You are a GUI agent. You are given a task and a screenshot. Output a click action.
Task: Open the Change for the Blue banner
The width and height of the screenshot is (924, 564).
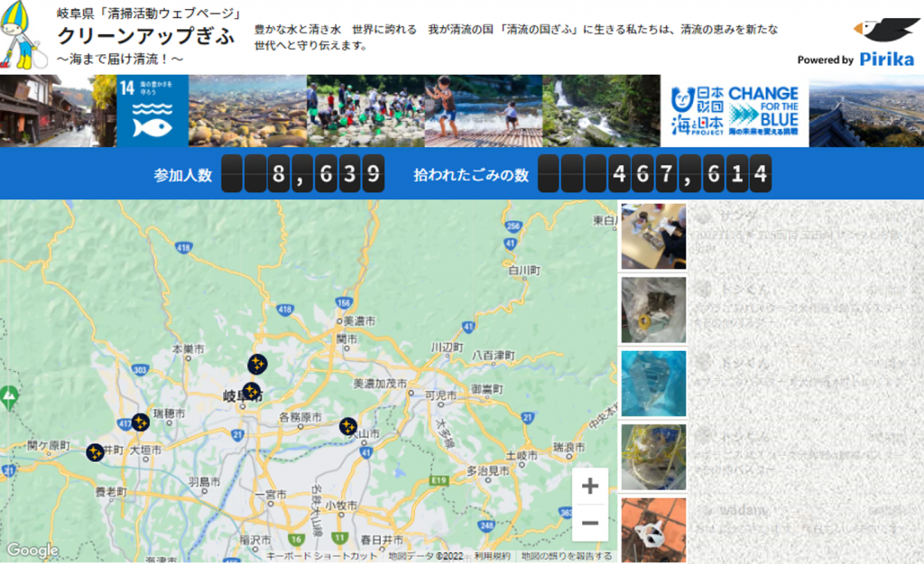(736, 111)
